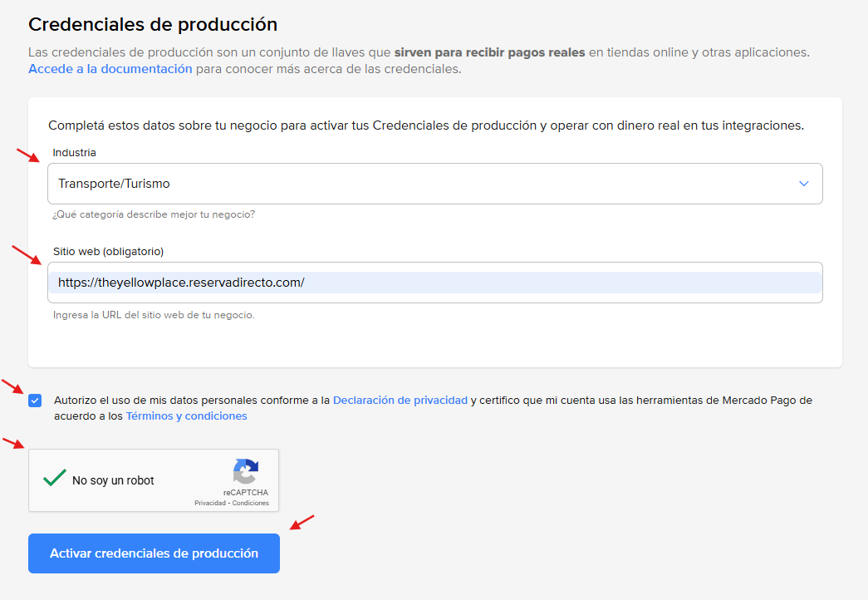Toggle the No soy un robot checkmark
The image size is (868, 600).
55,479
